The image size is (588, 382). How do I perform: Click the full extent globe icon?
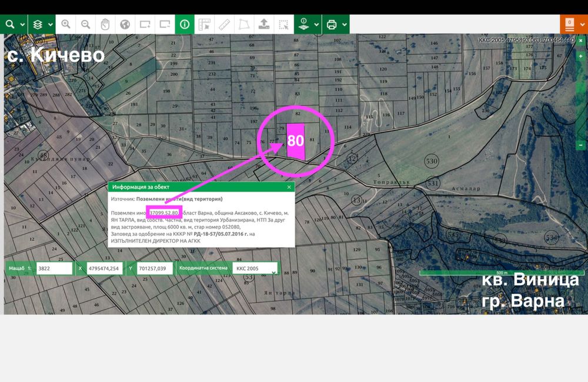point(125,25)
